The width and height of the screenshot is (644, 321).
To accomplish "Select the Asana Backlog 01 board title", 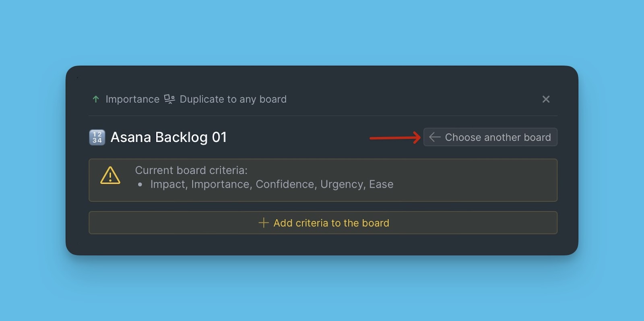I will coord(169,137).
